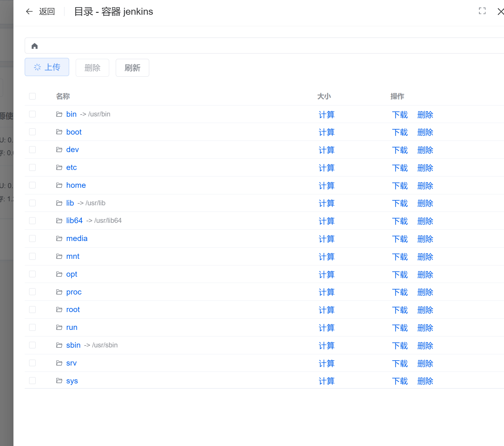Click the folder icon beside root

click(59, 310)
